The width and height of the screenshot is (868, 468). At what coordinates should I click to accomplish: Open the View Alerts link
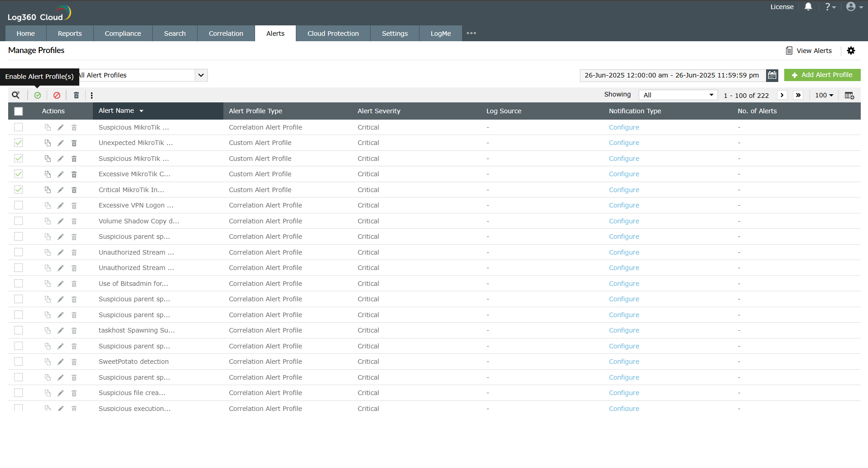click(809, 51)
